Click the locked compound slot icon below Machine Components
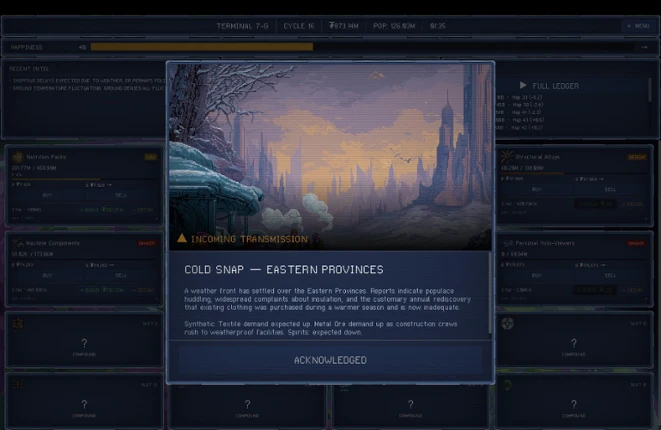661x430 pixels. click(x=18, y=323)
